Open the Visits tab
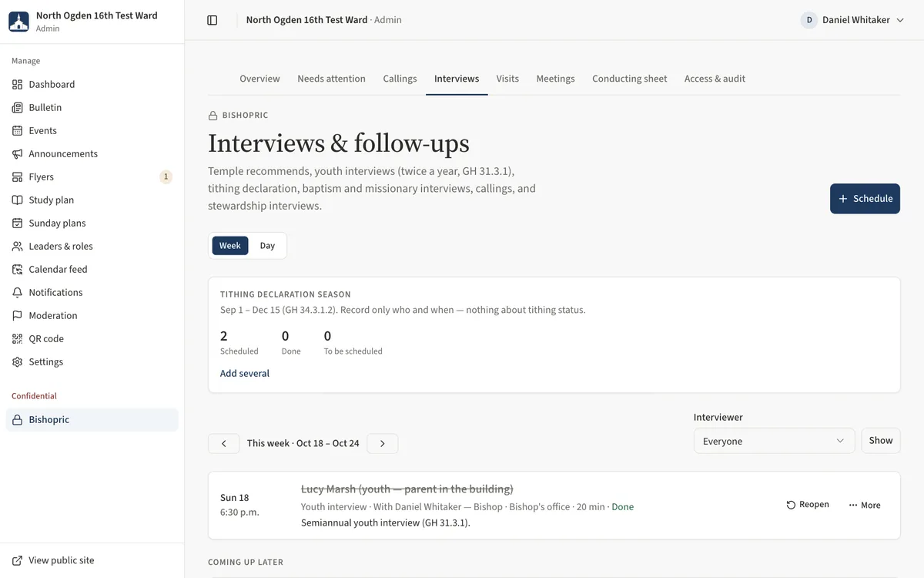 pyautogui.click(x=507, y=79)
